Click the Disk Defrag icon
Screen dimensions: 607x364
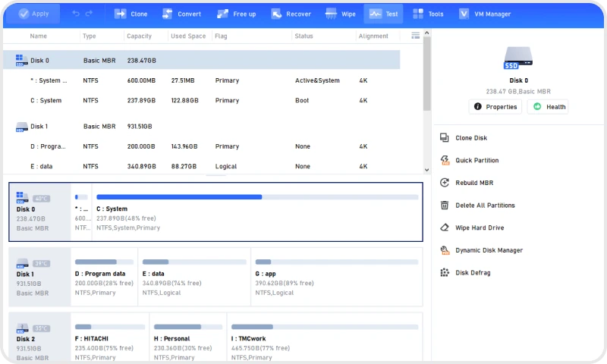[445, 272]
